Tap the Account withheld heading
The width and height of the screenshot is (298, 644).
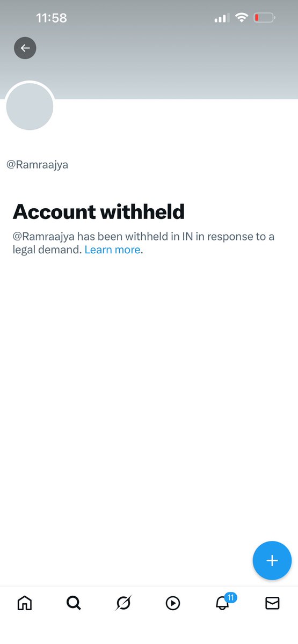[99, 211]
